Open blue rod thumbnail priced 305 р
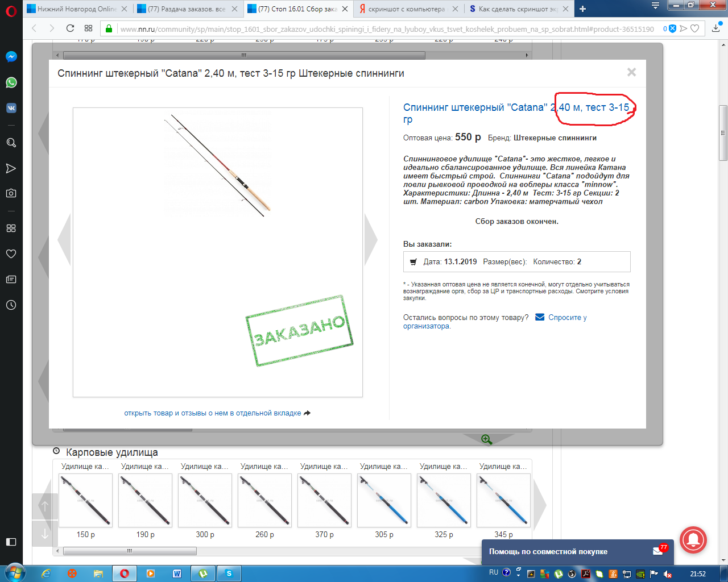The width and height of the screenshot is (728, 582). coord(384,501)
